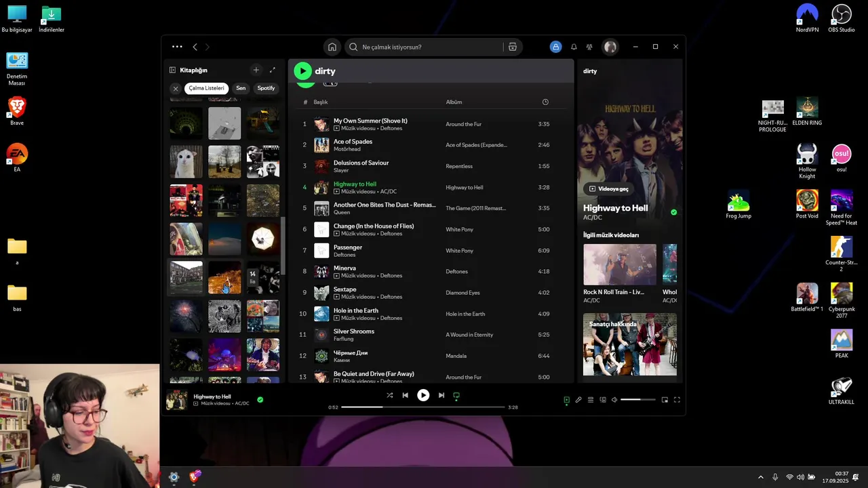
Task: Go back with the left arrow
Action: pos(195,47)
